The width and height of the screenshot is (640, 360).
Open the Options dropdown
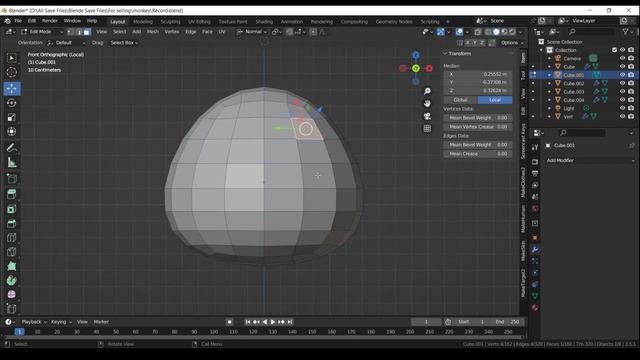tap(512, 43)
